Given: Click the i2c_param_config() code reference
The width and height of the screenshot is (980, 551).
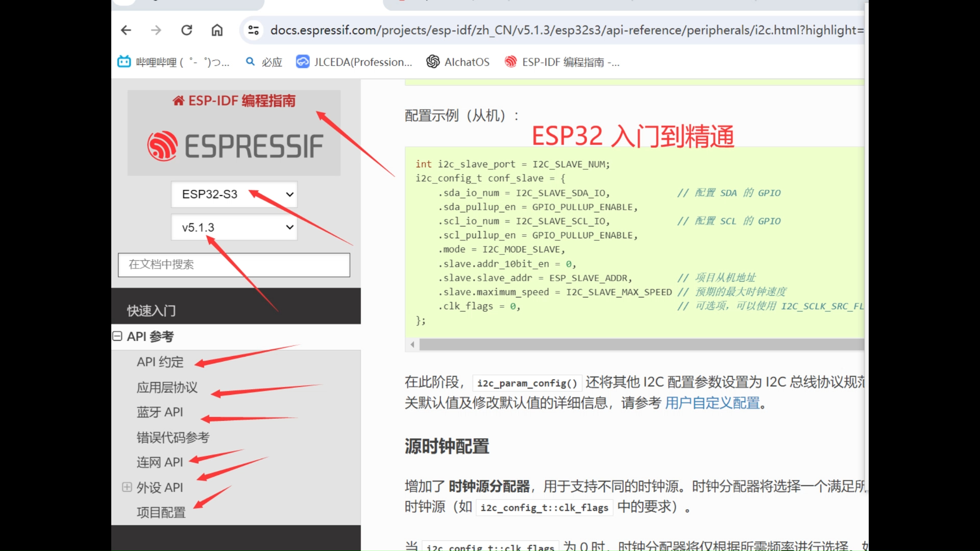Looking at the screenshot, I should (x=527, y=383).
